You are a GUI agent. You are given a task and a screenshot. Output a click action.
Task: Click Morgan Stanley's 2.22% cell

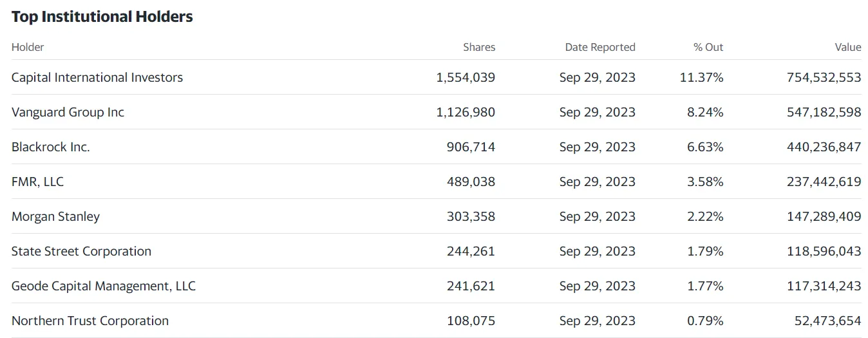pos(705,216)
